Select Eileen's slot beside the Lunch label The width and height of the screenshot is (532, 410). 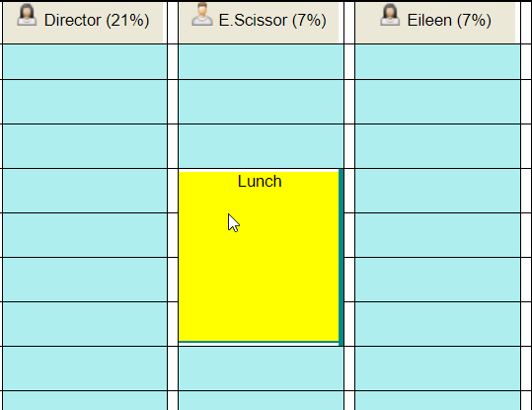tap(437, 191)
